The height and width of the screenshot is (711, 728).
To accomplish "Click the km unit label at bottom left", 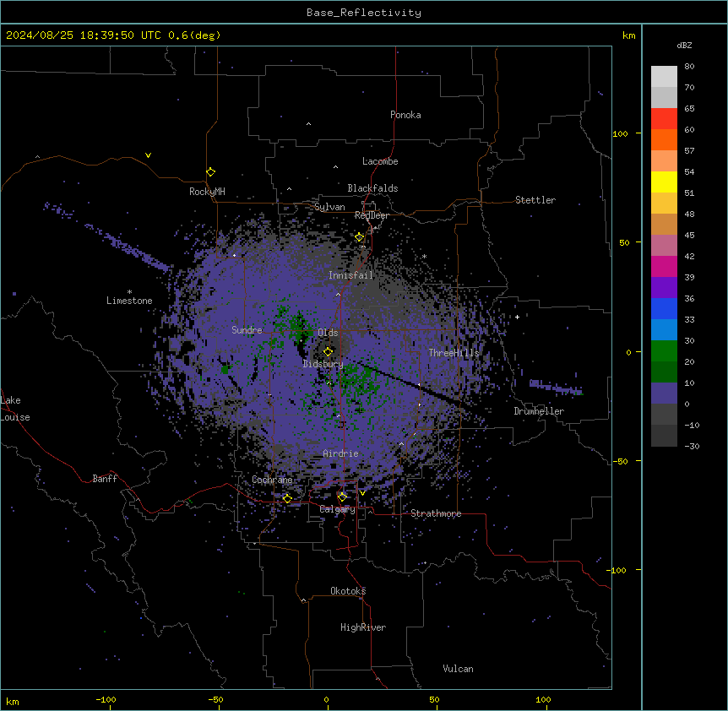I will point(13,702).
